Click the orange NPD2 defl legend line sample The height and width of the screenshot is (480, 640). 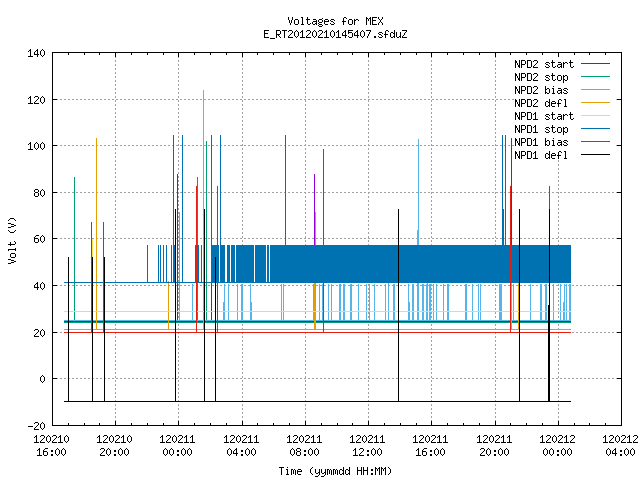point(596,102)
